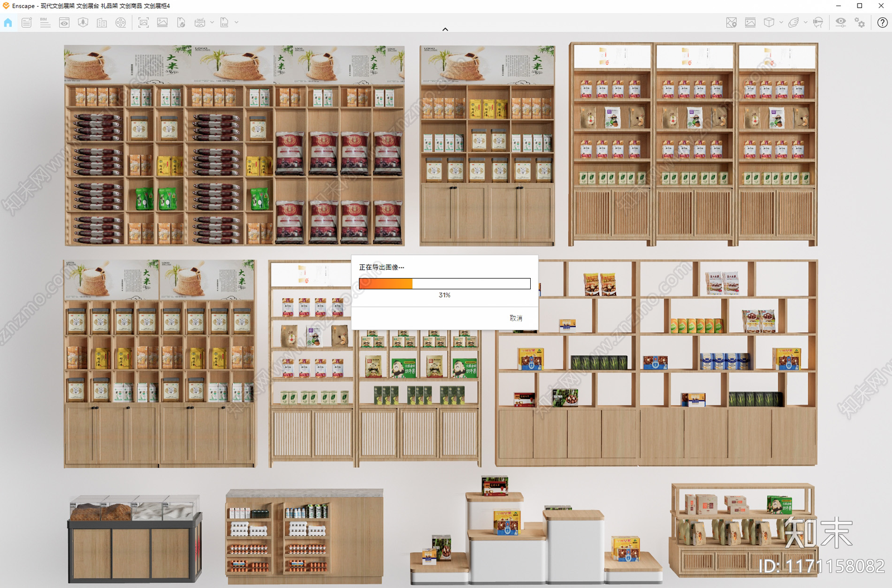Maximize the Enscape window
The image size is (892, 588).
pyautogui.click(x=860, y=6)
